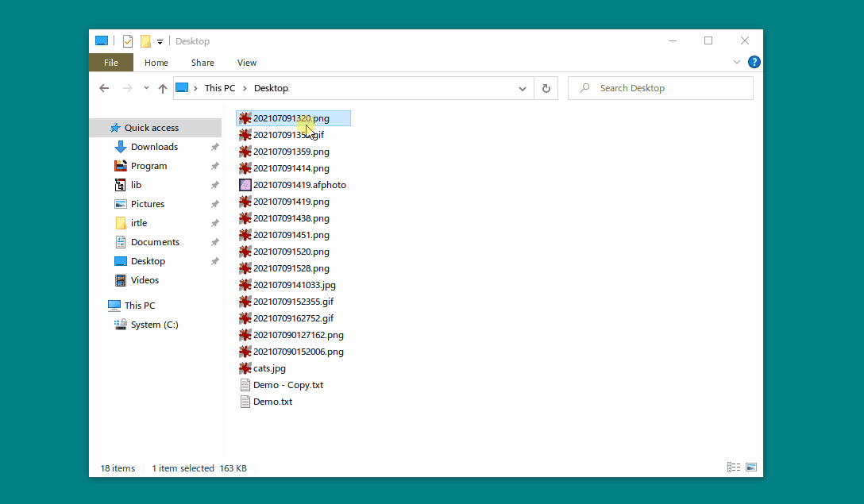Viewport: 864px width, 504px height.
Task: Click This PC in the address bar
Action: pyautogui.click(x=220, y=88)
